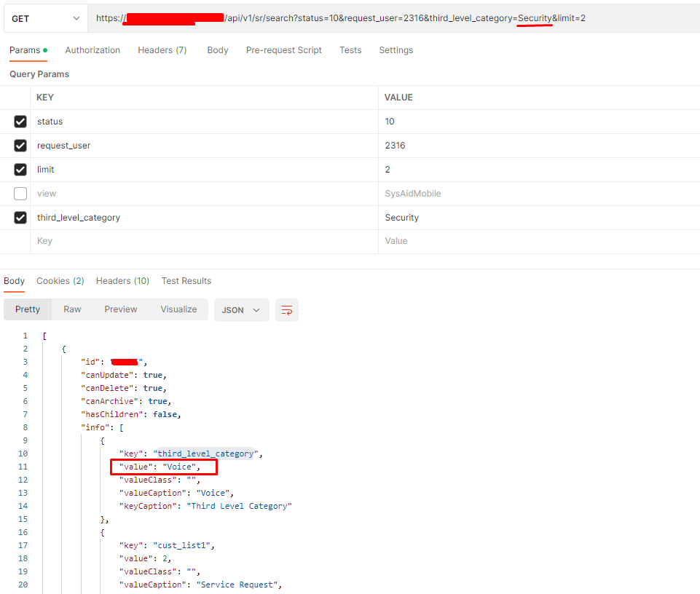Click the KEY column header
700x594 pixels.
click(45, 98)
